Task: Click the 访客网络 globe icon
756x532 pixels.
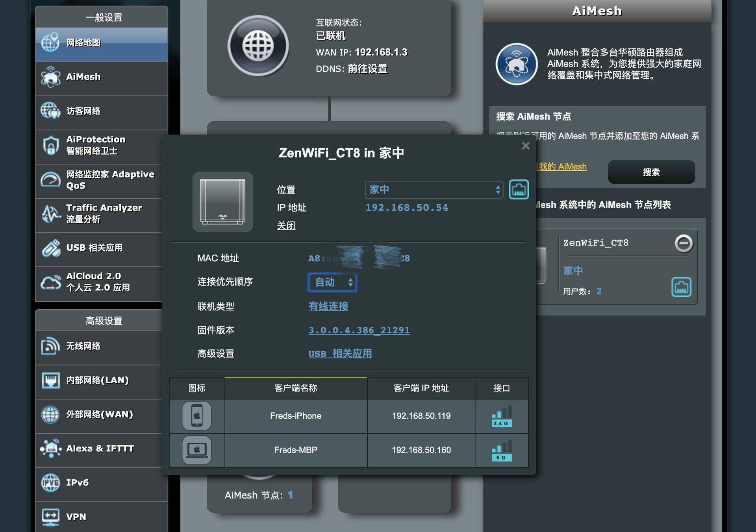Action: point(51,111)
